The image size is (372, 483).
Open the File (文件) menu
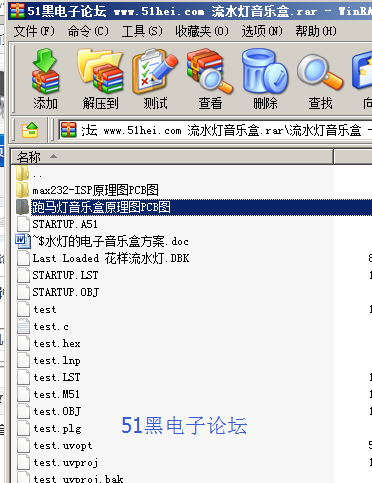coord(34,31)
